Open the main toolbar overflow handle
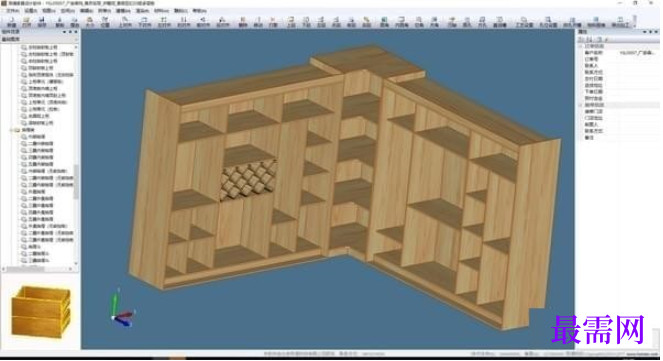Viewport: 663px width, 361px height. tap(634, 22)
